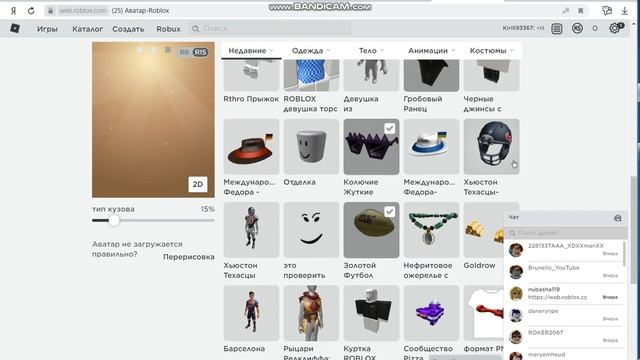The width and height of the screenshot is (640, 360).
Task: Select the ROBLOX девушка торс item
Action: (x=311, y=75)
